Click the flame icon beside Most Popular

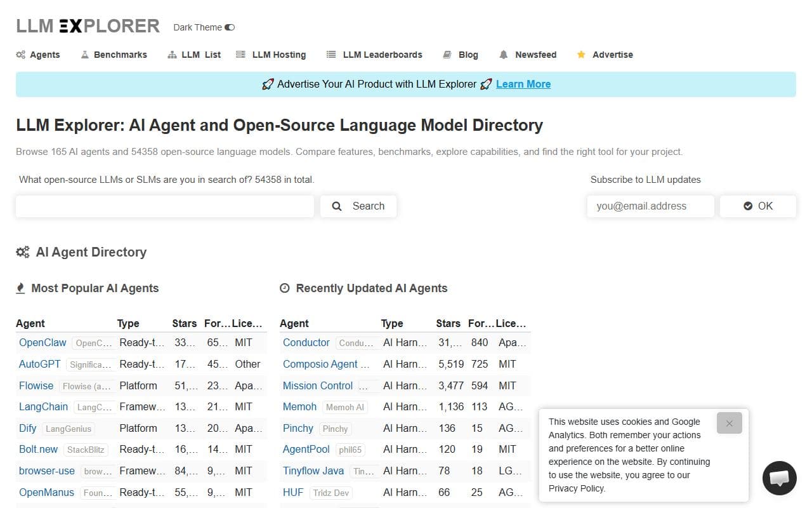[x=20, y=288]
